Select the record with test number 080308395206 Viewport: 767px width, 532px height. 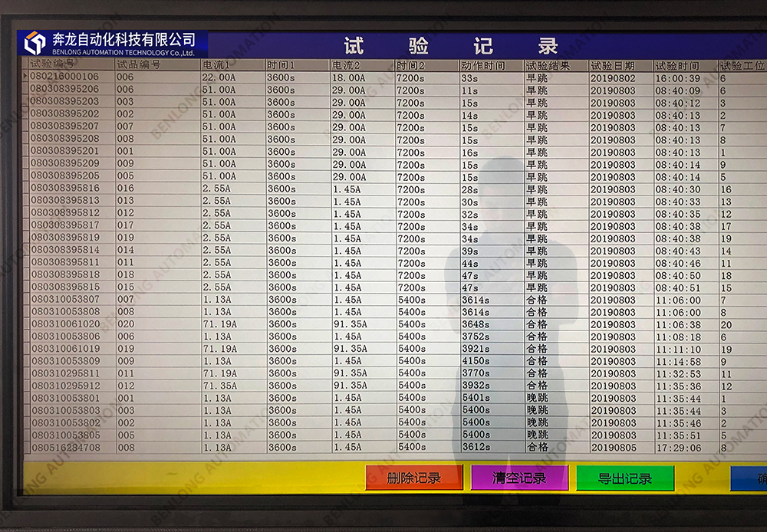pyautogui.click(x=65, y=90)
